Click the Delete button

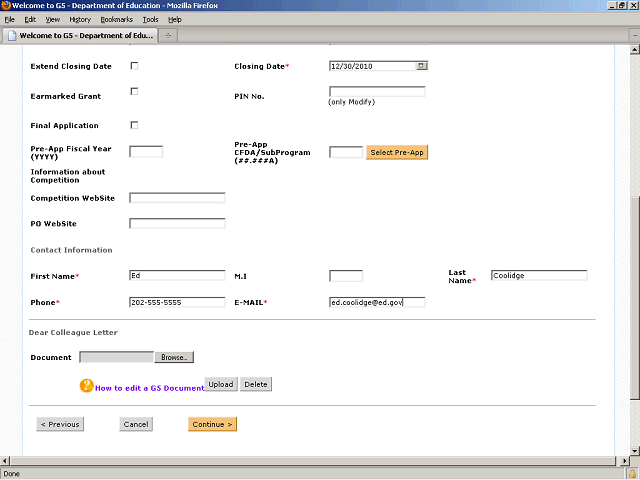(x=256, y=384)
